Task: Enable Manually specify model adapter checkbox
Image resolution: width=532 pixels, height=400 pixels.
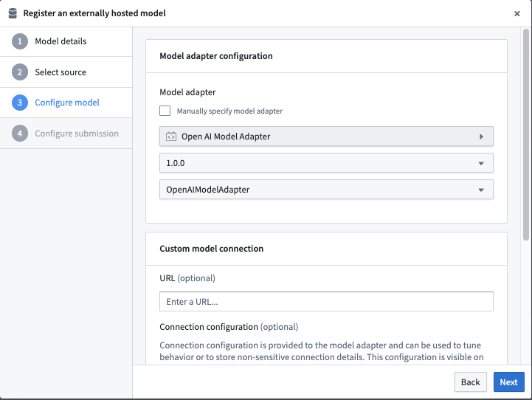Action: [x=165, y=111]
